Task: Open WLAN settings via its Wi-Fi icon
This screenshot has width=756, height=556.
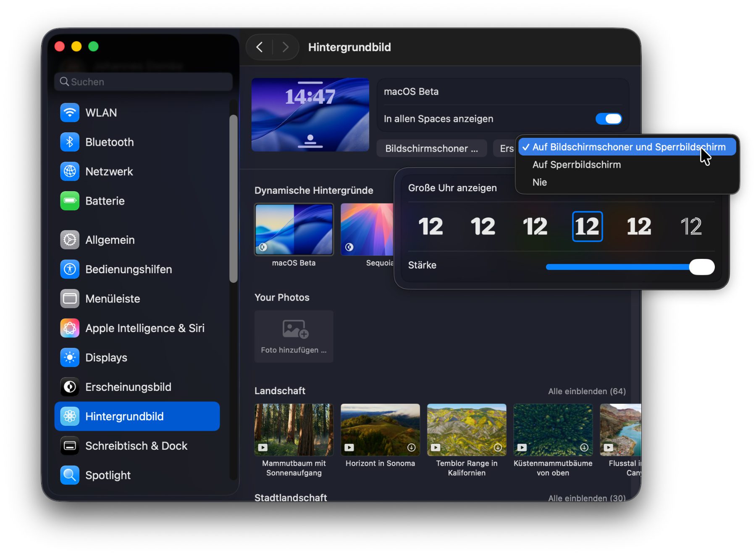Action: [70, 113]
